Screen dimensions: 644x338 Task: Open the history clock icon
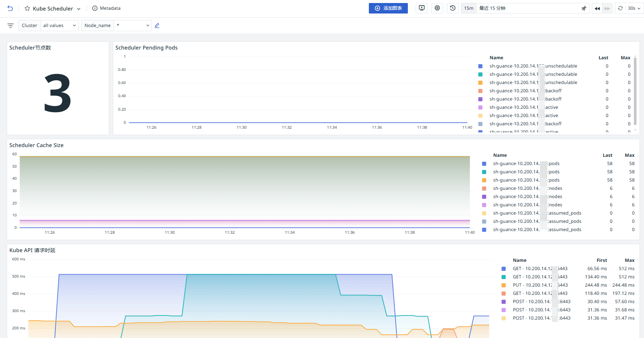pos(453,8)
